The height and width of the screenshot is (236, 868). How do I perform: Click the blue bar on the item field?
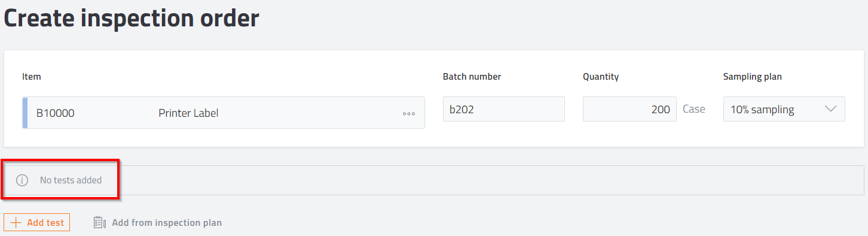(25, 113)
